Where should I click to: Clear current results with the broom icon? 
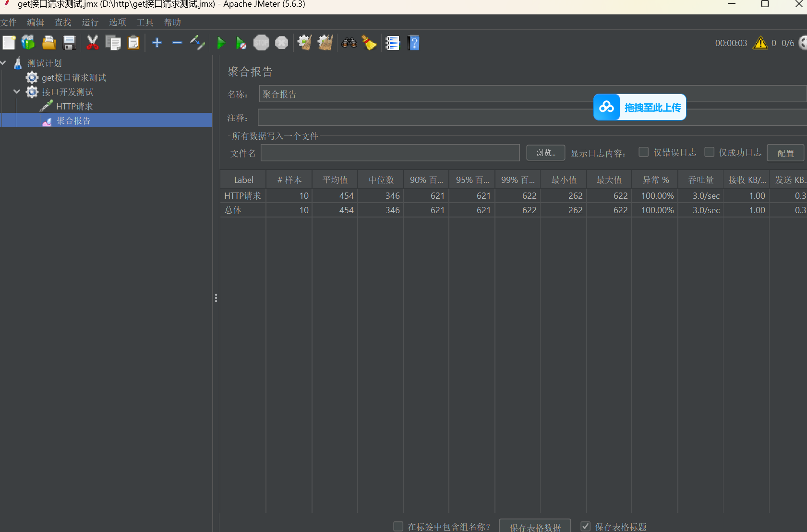(x=305, y=43)
